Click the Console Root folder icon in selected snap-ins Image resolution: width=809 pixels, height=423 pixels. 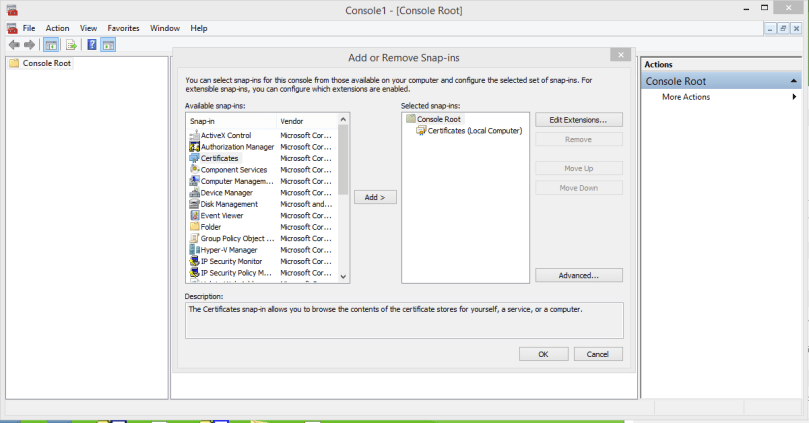[411, 119]
